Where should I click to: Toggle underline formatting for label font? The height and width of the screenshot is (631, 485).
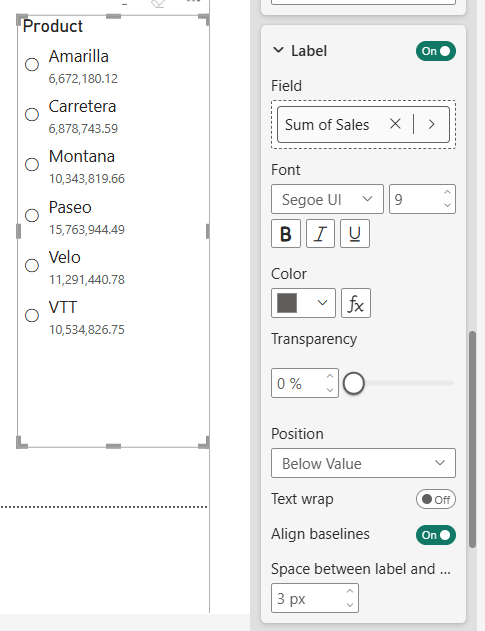click(x=355, y=233)
